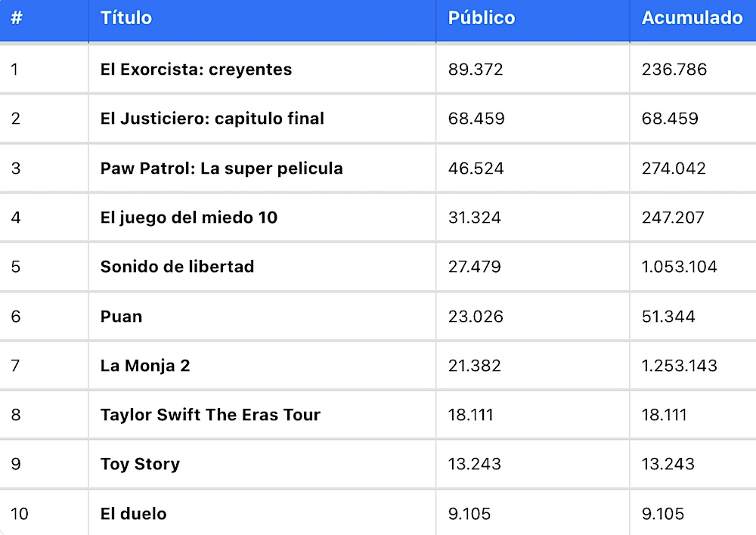Choose Sonido de libertad title

coord(177,267)
